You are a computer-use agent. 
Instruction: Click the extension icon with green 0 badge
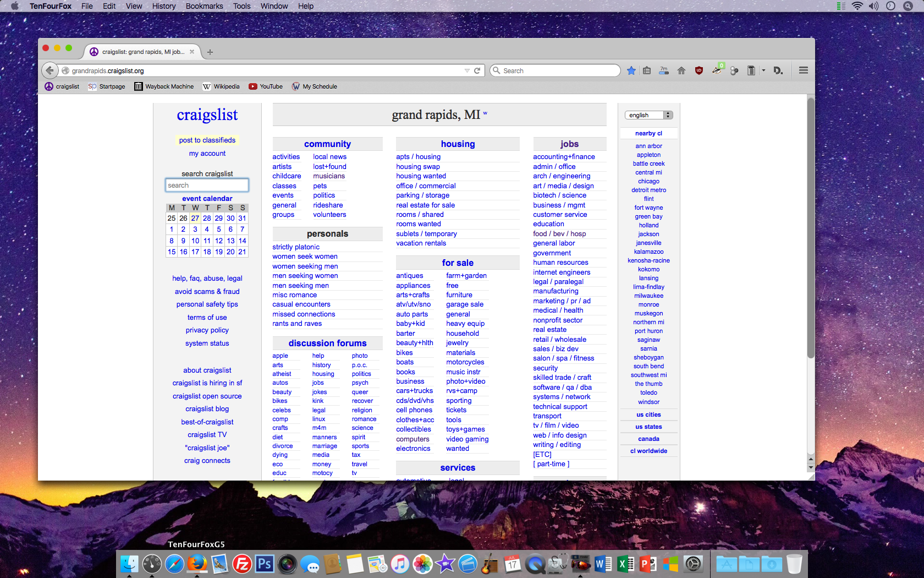point(717,69)
